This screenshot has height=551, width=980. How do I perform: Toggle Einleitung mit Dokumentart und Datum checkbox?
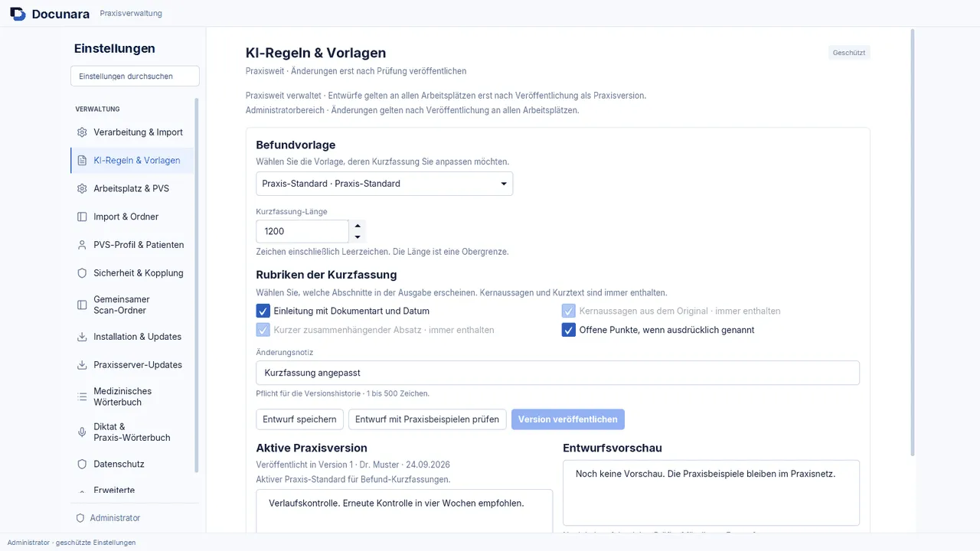263,311
